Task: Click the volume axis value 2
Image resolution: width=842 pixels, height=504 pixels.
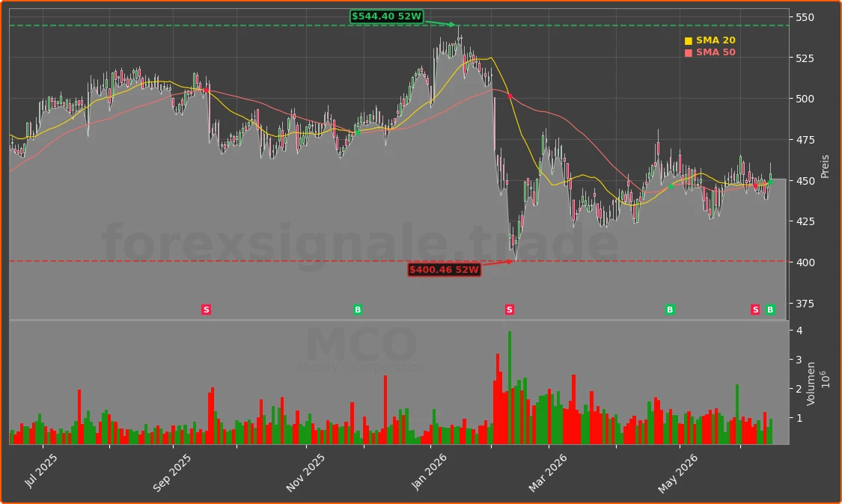Action: [799, 389]
